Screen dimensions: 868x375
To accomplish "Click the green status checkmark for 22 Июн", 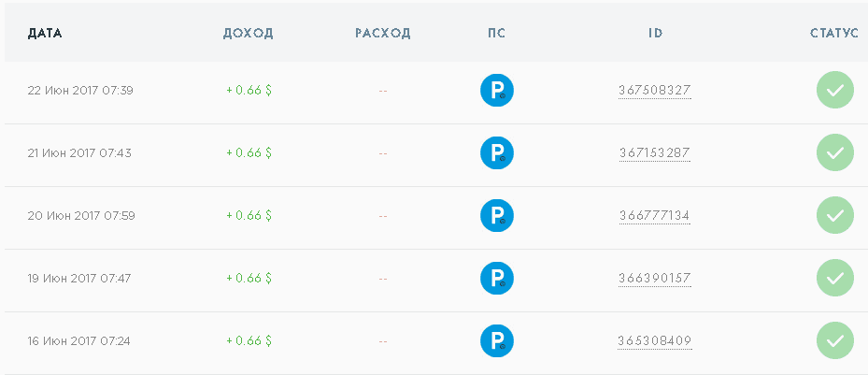I will click(834, 90).
